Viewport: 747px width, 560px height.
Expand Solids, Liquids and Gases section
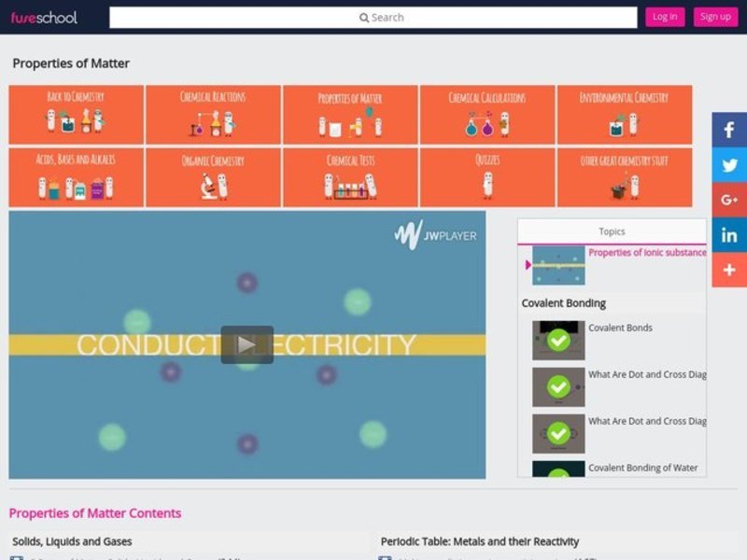(x=72, y=541)
